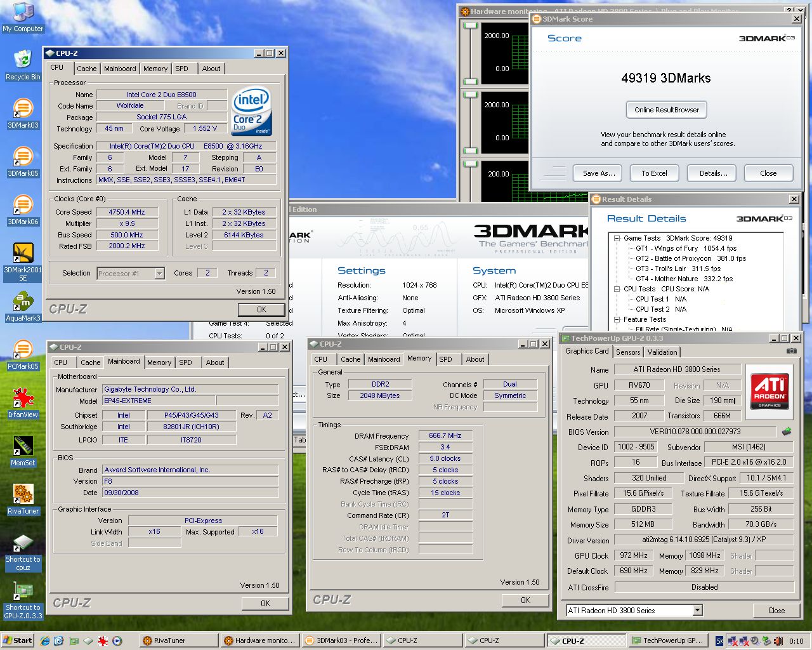Launch the AquaMark3 desktop shortcut
The height and width of the screenshot is (650, 812).
[23, 307]
